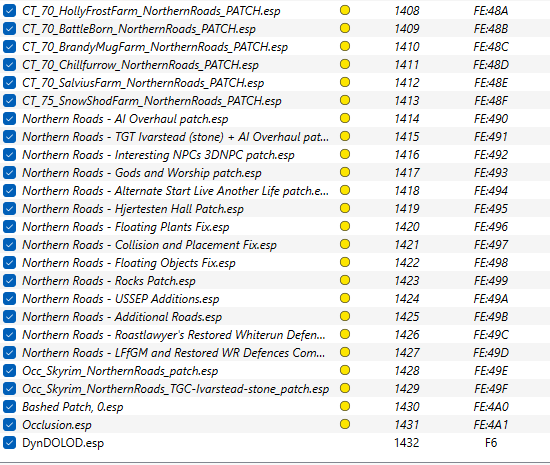Image resolution: width=550 pixels, height=465 pixels.
Task: Click yellow flag of Rocks Patch row
Action: click(345, 280)
